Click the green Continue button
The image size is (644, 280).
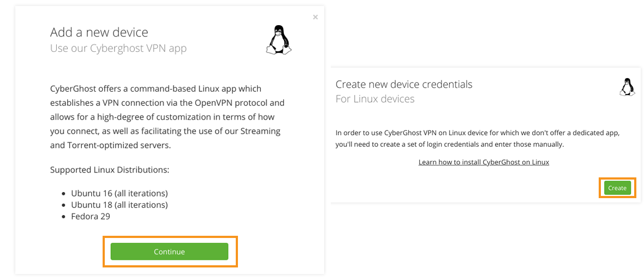pyautogui.click(x=169, y=251)
